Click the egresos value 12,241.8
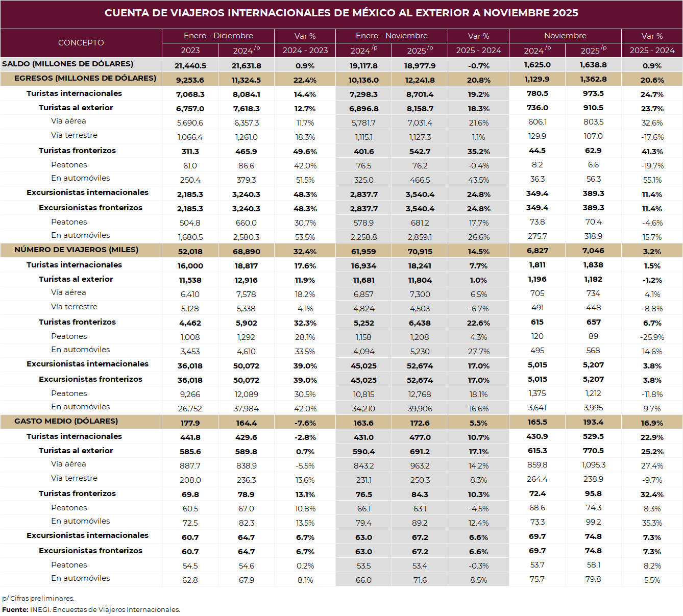The width and height of the screenshot is (683, 616). coord(420,80)
